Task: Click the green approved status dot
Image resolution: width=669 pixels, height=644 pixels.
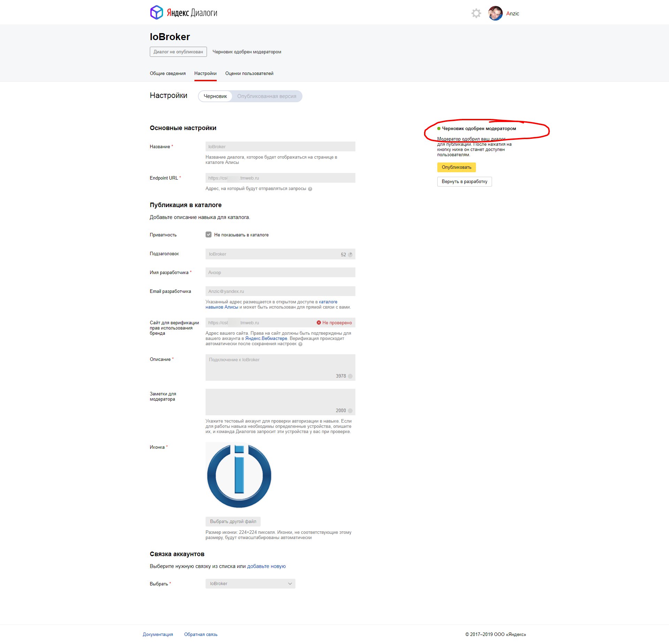Action: pos(439,129)
